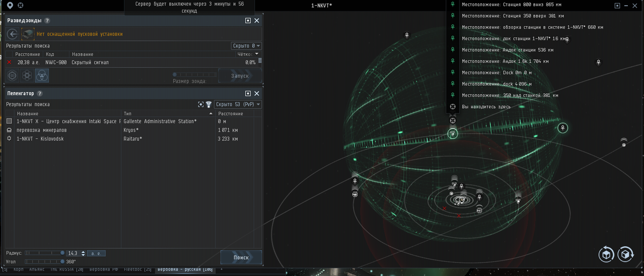Screen dimensions: 644x276
Task: Adjust the Угол slider
Action: 44,262
